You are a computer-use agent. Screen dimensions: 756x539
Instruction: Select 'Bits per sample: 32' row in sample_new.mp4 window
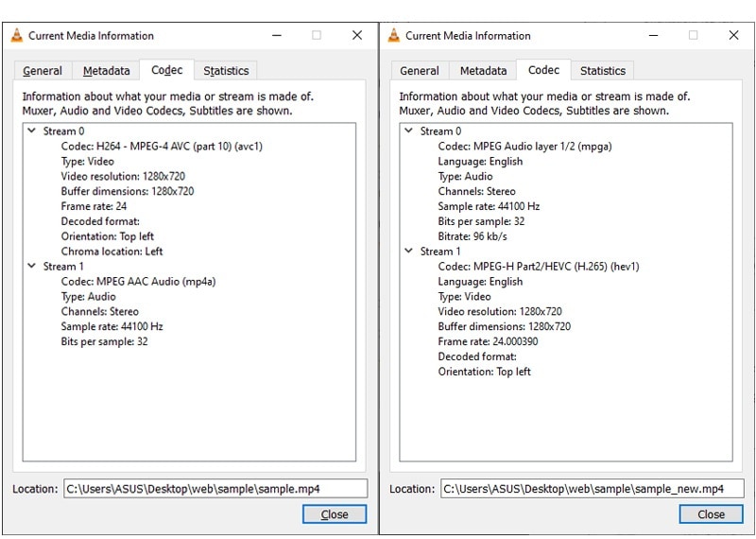(x=481, y=221)
